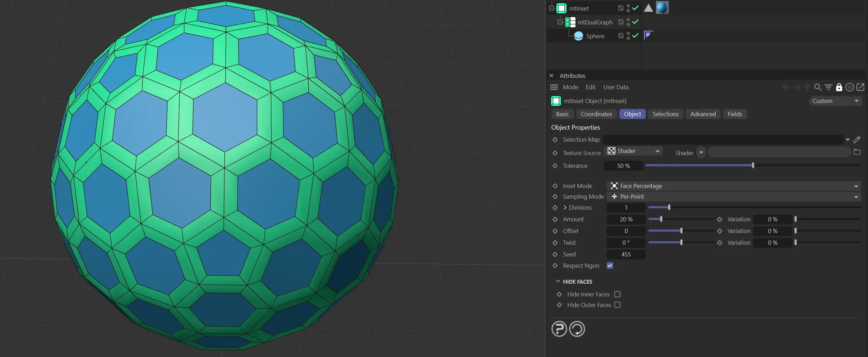868x357 pixels.
Task: Enable the Hide Outer Faces checkbox
Action: click(x=617, y=305)
